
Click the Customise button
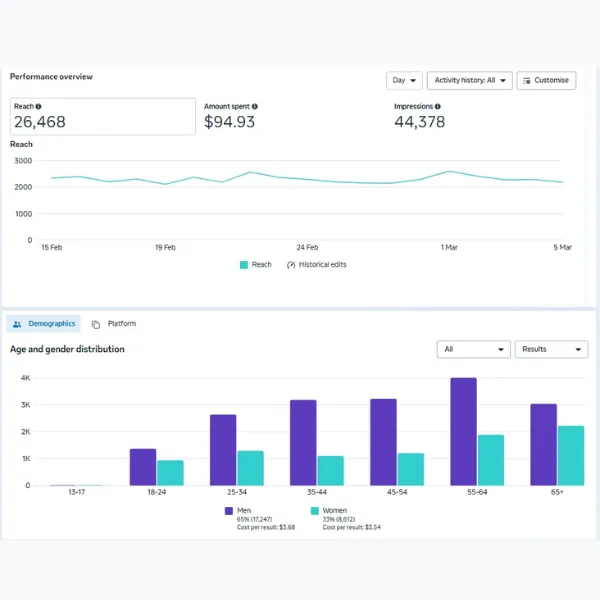546,80
